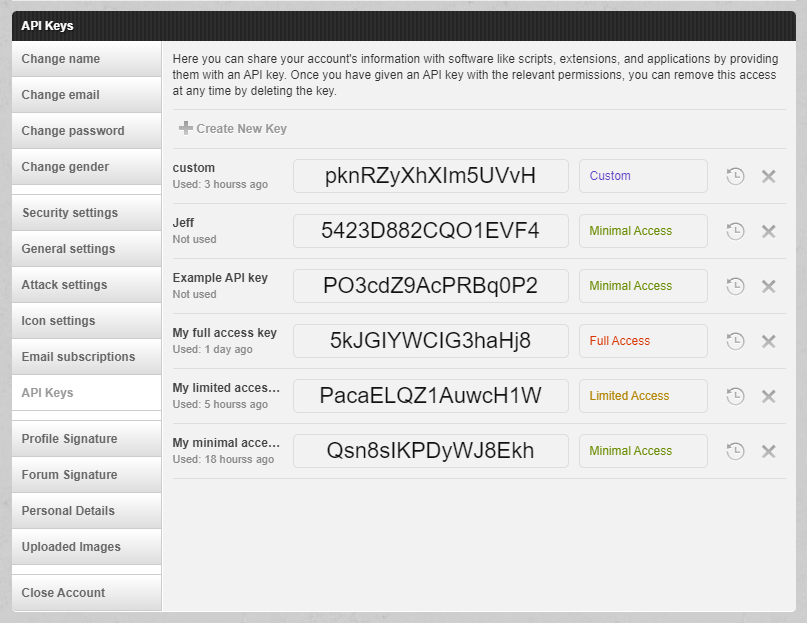
Task: Delete the Jeff API key
Action: (768, 231)
